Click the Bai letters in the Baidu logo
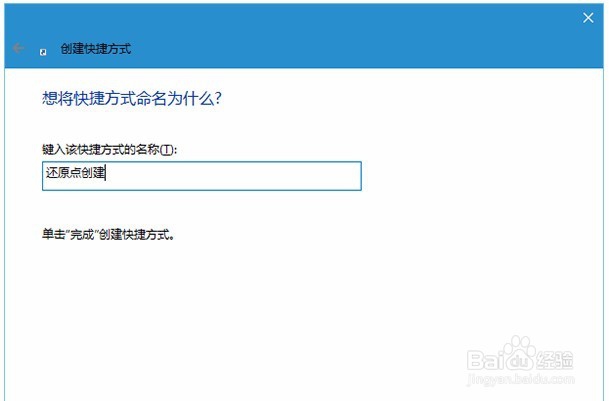The width and height of the screenshot is (609, 401). pyautogui.click(x=486, y=360)
